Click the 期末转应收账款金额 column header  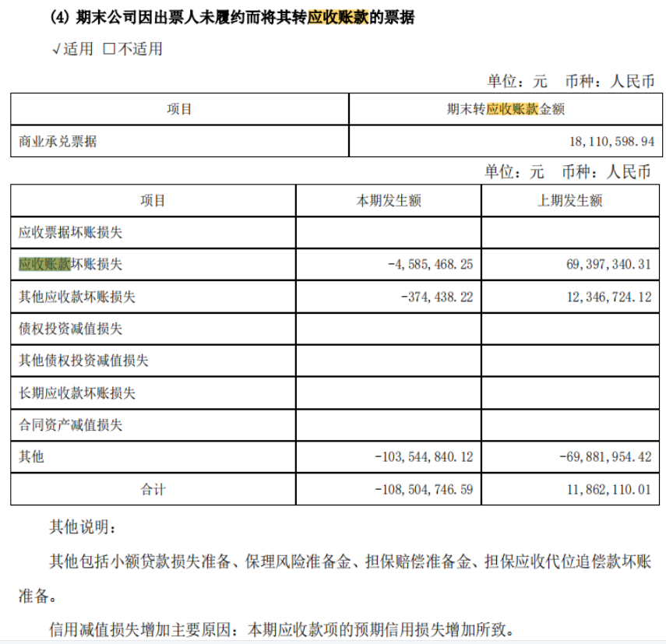tap(506, 109)
